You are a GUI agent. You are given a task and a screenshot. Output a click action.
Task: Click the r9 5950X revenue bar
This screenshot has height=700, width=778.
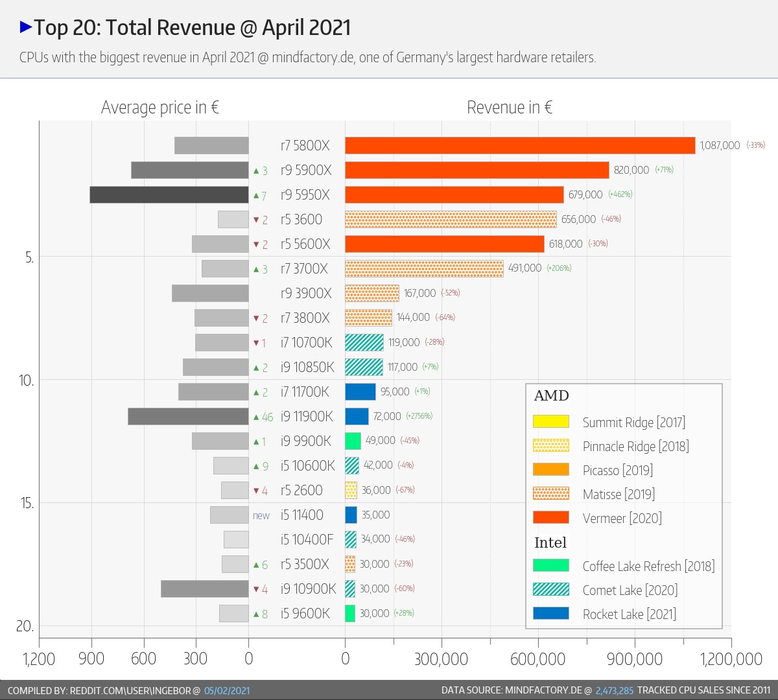pos(454,194)
